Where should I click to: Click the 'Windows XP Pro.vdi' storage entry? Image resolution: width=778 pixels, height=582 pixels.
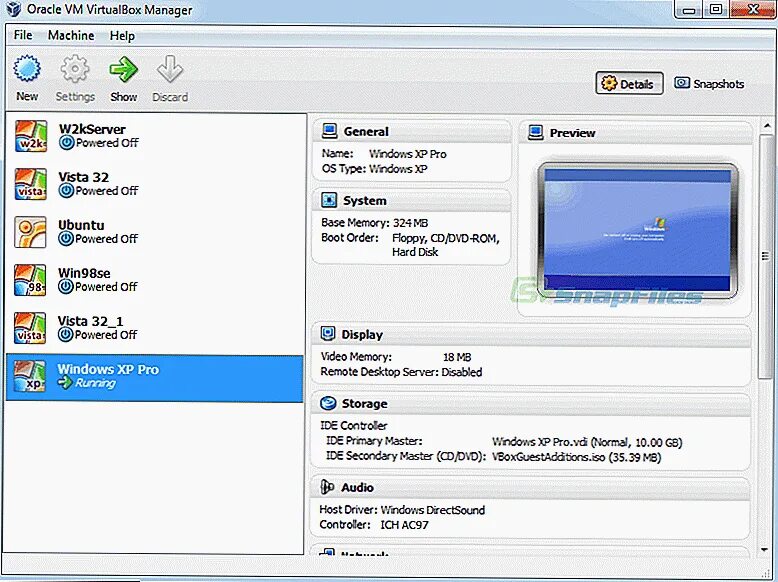(x=587, y=442)
